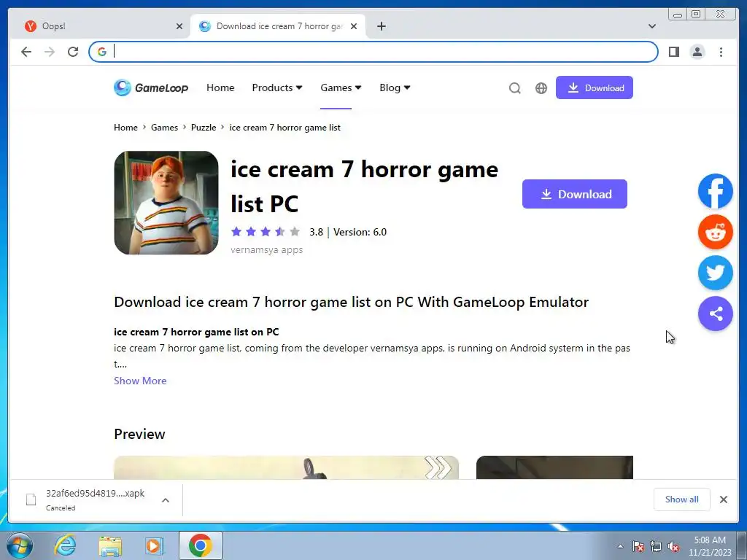Open File Explorer from taskbar
This screenshot has width=747, height=560.
click(110, 546)
